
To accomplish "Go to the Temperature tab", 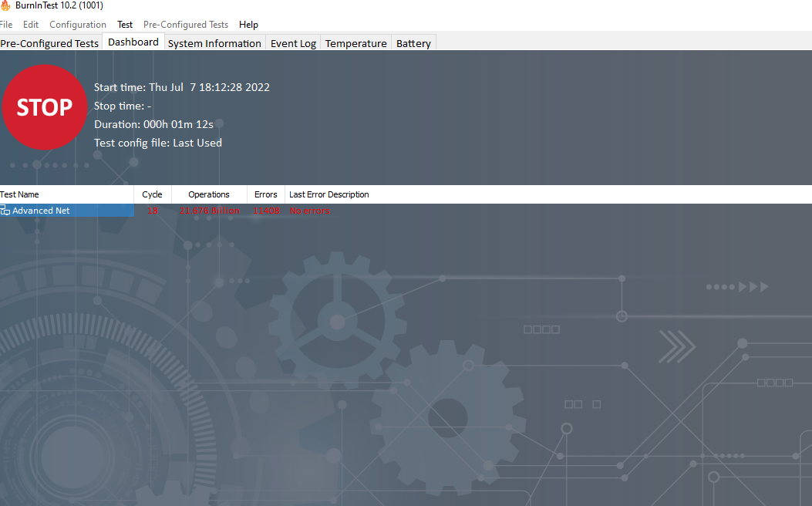I will coord(355,43).
